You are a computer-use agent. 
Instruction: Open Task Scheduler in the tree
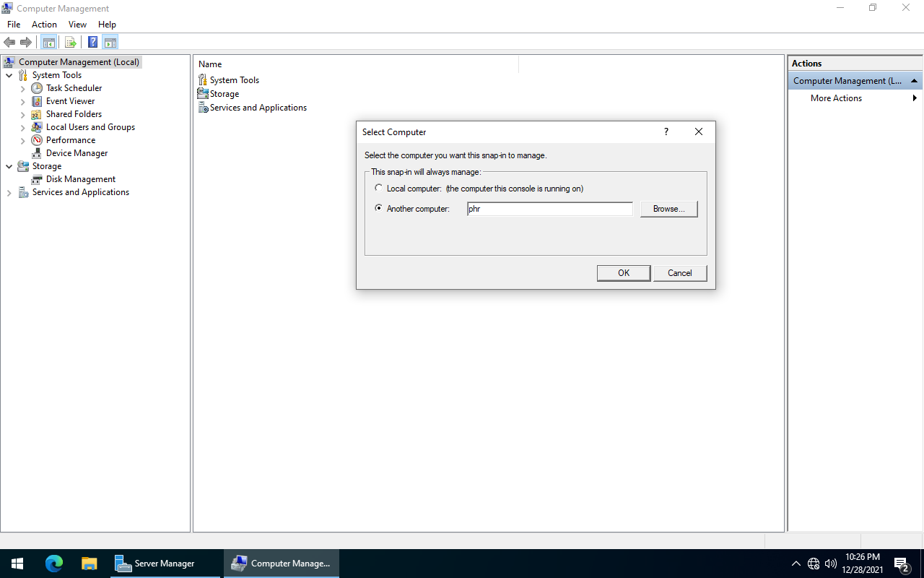point(73,87)
